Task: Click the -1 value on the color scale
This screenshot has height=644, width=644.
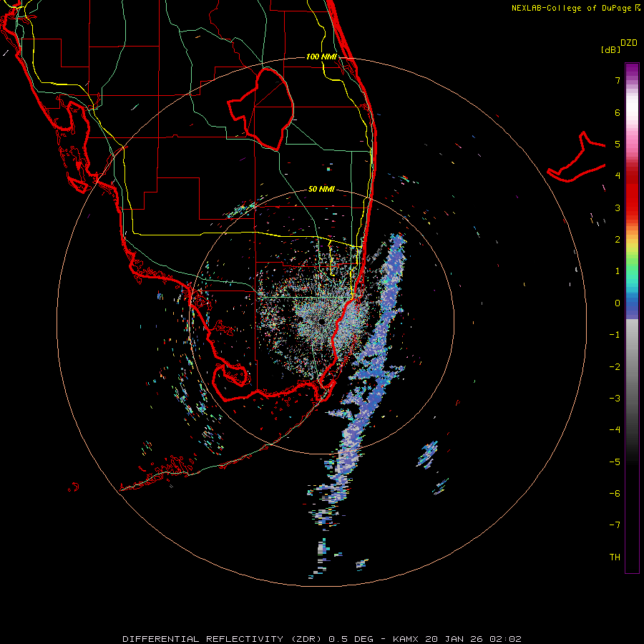Action: pos(615,335)
